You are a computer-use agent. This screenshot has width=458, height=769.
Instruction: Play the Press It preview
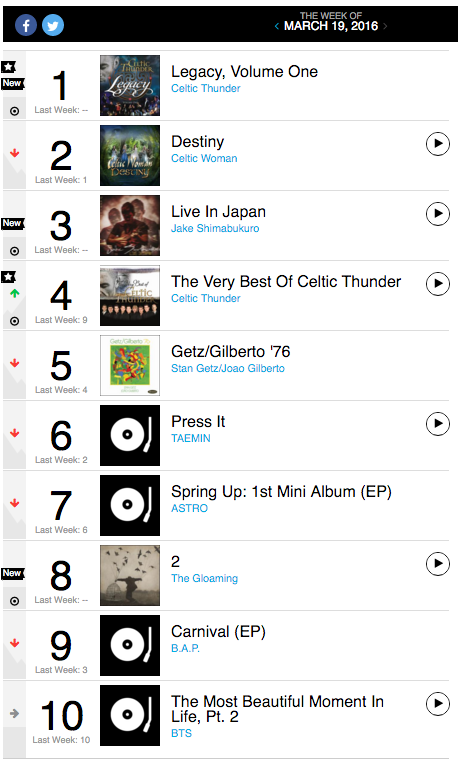(x=437, y=424)
